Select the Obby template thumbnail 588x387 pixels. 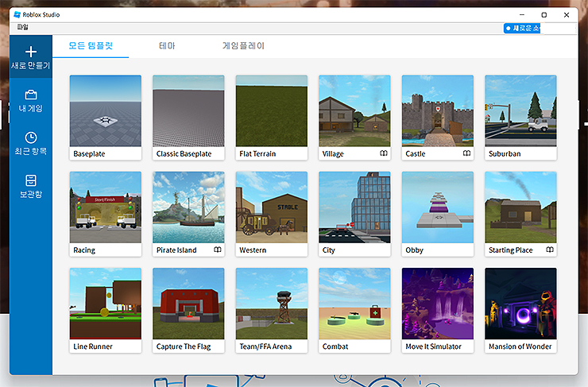tap(438, 207)
